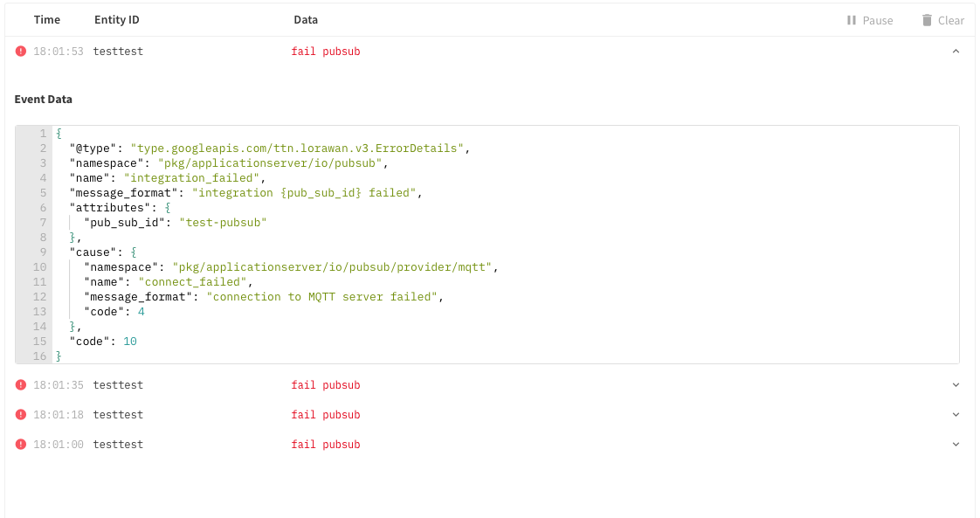Click the trash icon next to Clear
The image size is (980, 518).
(928, 20)
